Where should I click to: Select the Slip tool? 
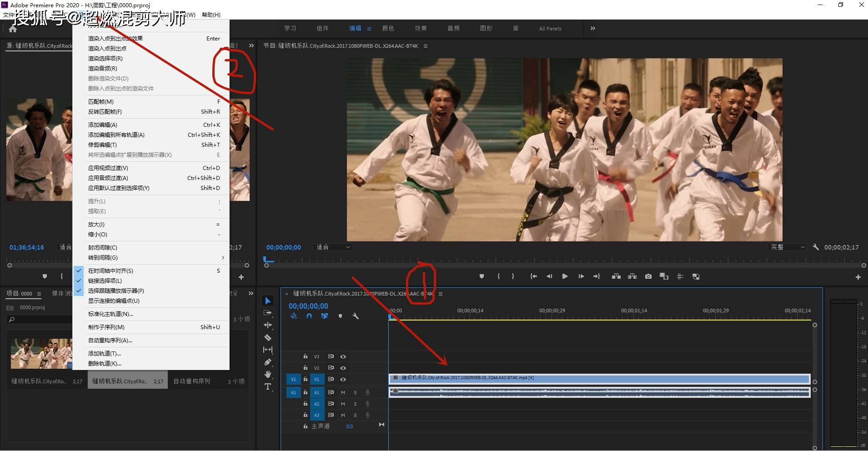click(268, 350)
